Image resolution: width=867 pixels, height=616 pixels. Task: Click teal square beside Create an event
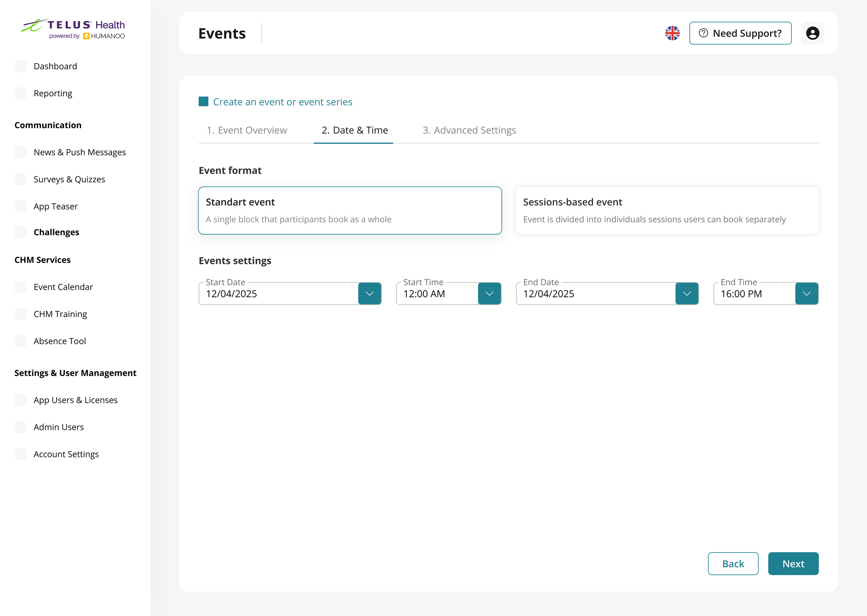point(204,102)
